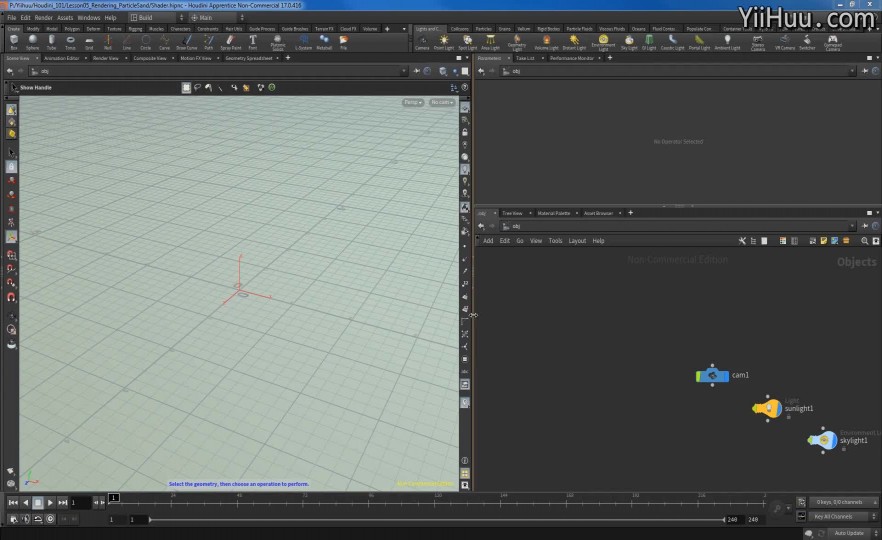The width and height of the screenshot is (882, 540).
Task: Switch to the Geometry Spreadsheet tab
Action: [249, 58]
